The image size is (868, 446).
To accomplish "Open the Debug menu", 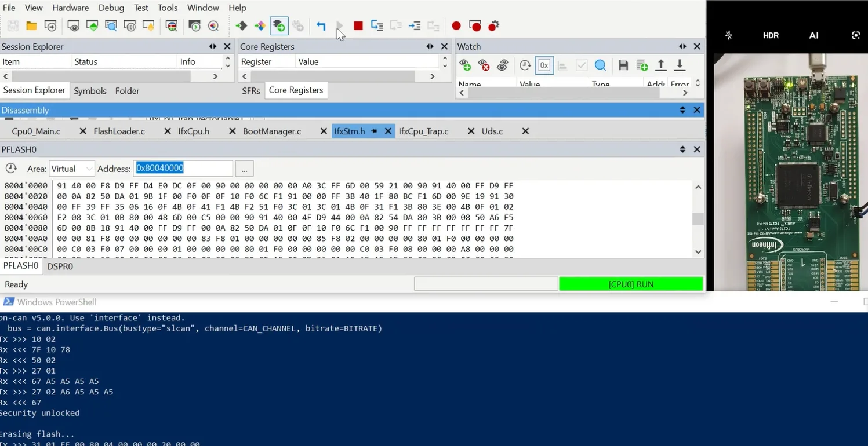I will click(111, 8).
